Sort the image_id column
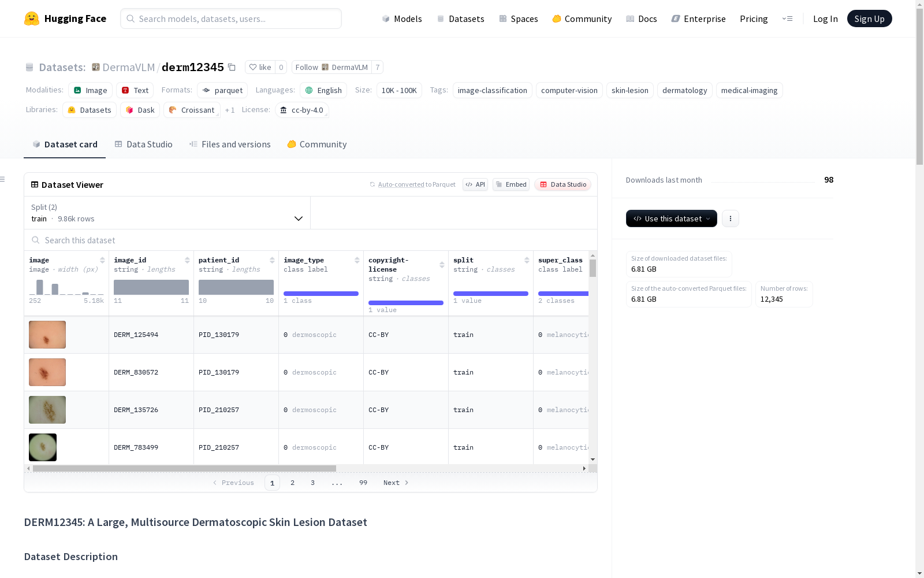This screenshot has height=578, width=924. click(187, 260)
